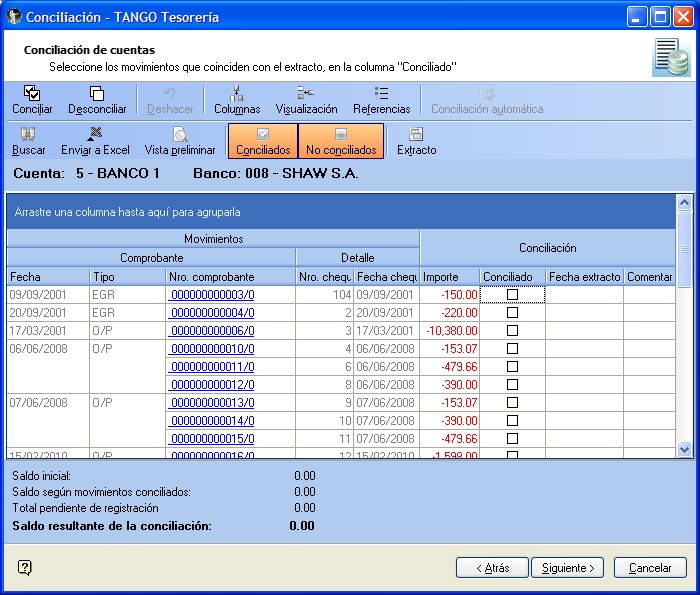Toggle the Conciliados filter button

263,141
